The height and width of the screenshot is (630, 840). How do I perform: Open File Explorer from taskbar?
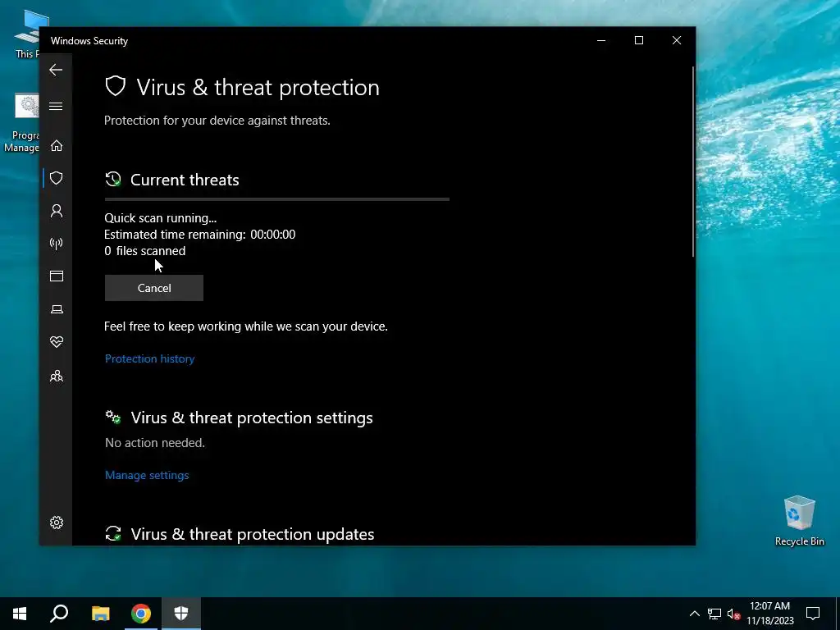pos(100,614)
